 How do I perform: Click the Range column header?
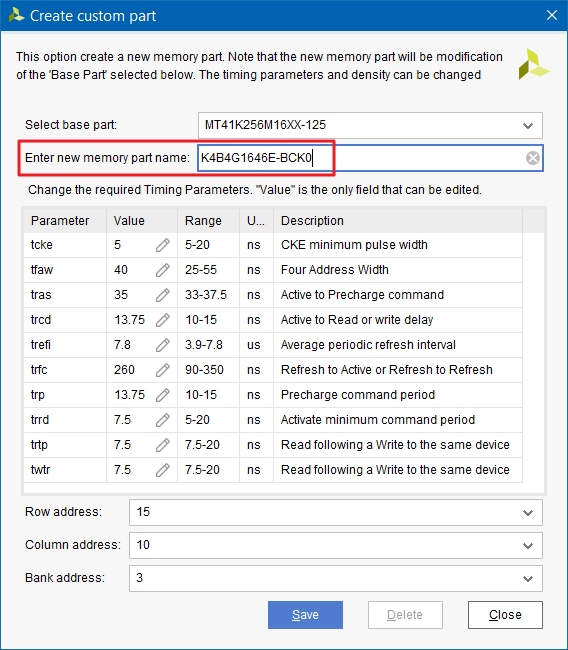coord(209,221)
